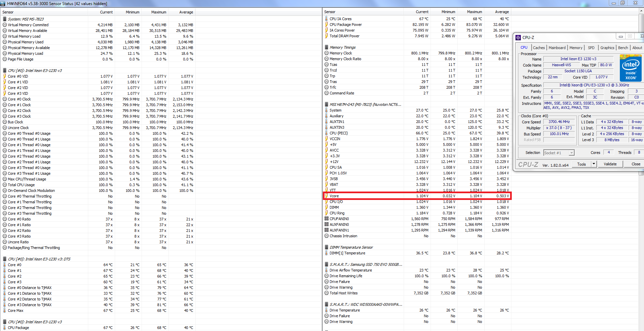Viewport: 644px width, 331px height.
Task: Select the "Physical Memory Available" row
Action: (x=98, y=48)
